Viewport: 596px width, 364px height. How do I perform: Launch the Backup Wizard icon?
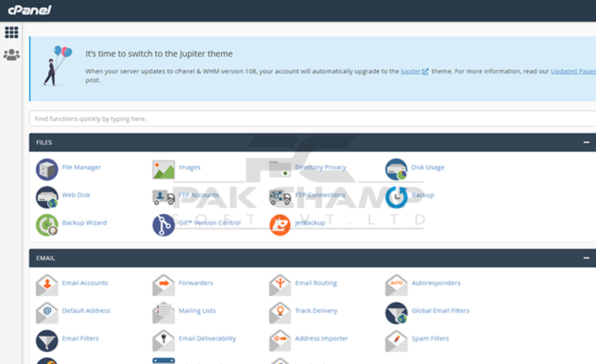[x=47, y=225]
